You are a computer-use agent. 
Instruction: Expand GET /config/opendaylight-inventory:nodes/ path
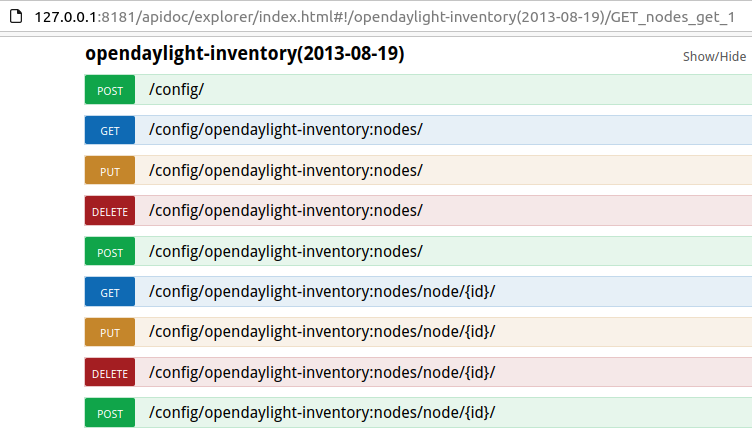click(x=285, y=130)
